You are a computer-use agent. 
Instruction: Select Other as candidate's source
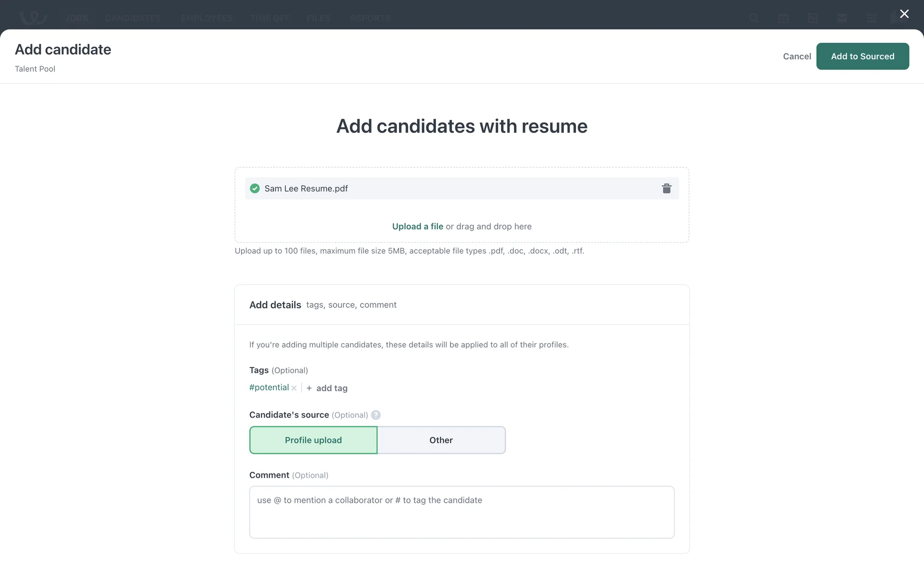pos(441,440)
